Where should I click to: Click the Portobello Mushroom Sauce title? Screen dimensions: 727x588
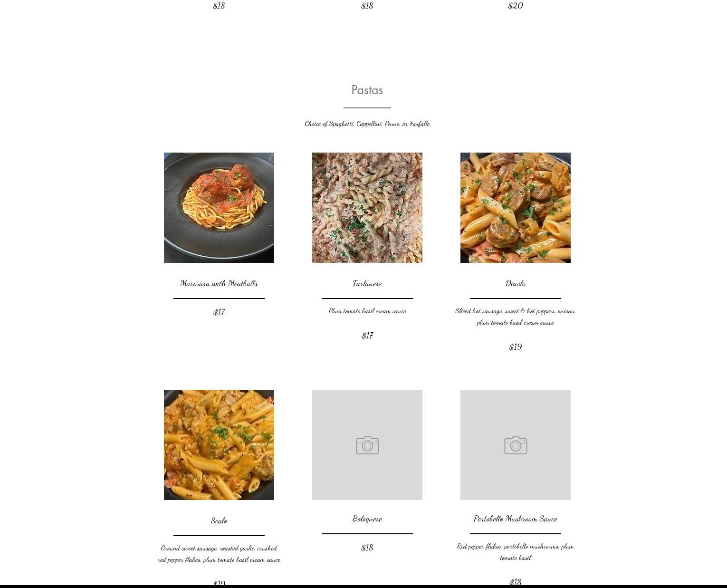pos(516,519)
